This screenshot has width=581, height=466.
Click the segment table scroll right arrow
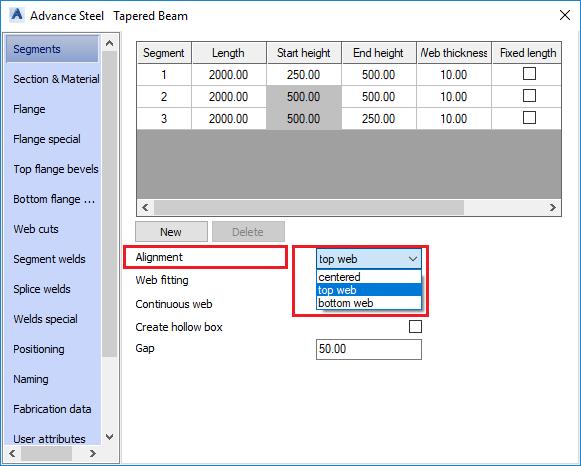point(552,207)
